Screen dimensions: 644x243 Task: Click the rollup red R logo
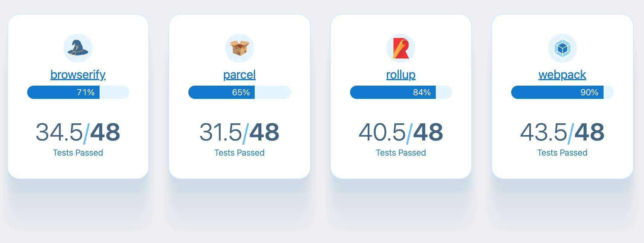point(401,48)
